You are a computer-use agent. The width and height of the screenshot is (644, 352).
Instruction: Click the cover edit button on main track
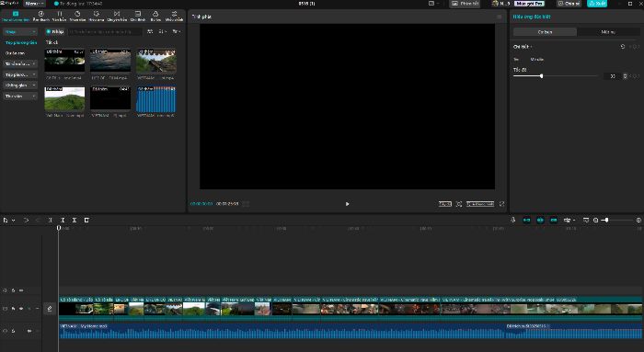pyautogui.click(x=50, y=309)
